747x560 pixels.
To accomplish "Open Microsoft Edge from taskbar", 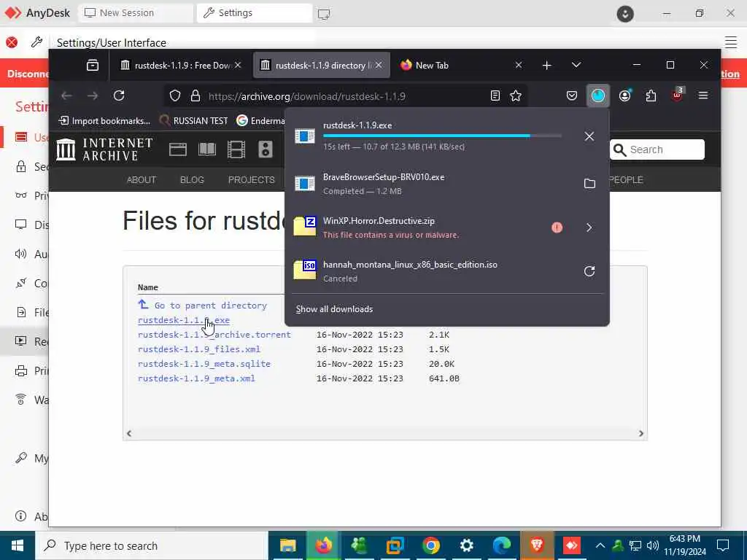I will 502,545.
